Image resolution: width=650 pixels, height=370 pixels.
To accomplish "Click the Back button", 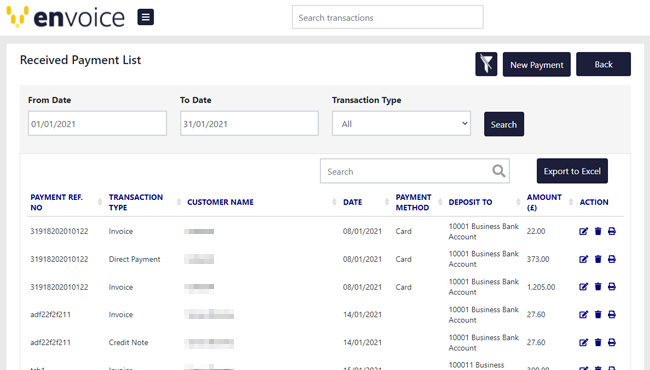I will coord(603,64).
